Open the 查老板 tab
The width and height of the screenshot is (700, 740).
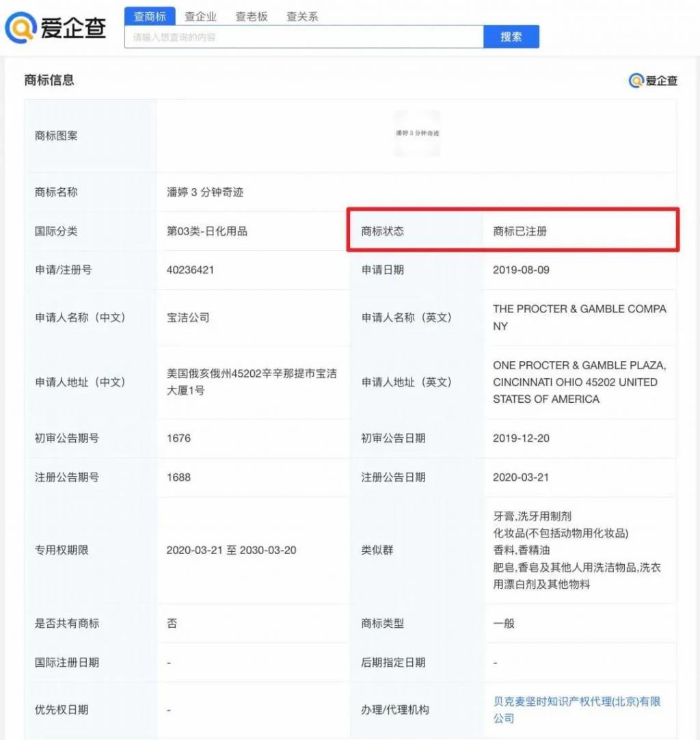click(252, 16)
